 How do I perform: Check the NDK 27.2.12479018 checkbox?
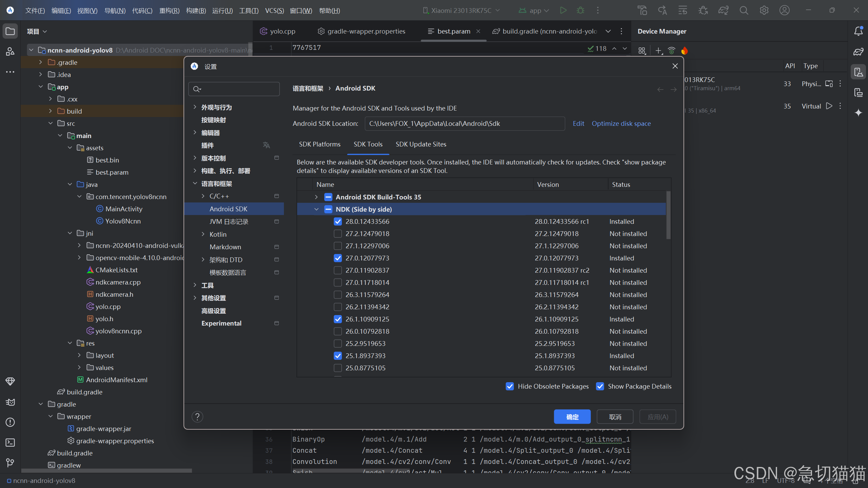pos(337,234)
